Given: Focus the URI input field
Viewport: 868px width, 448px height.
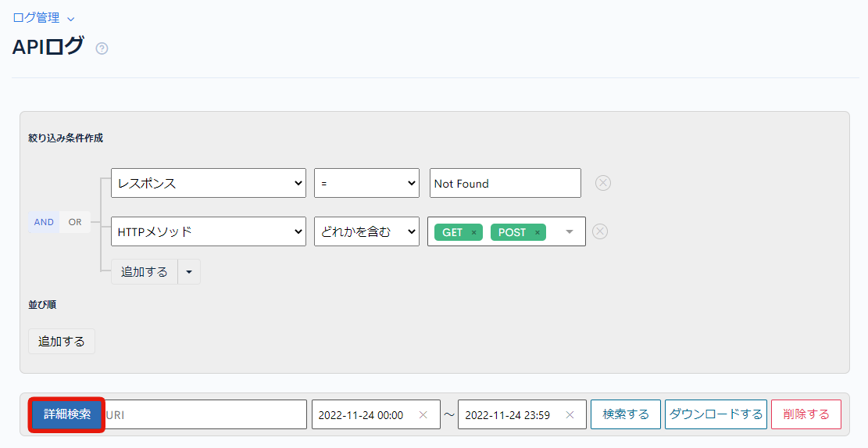Looking at the screenshot, I should click(205, 414).
